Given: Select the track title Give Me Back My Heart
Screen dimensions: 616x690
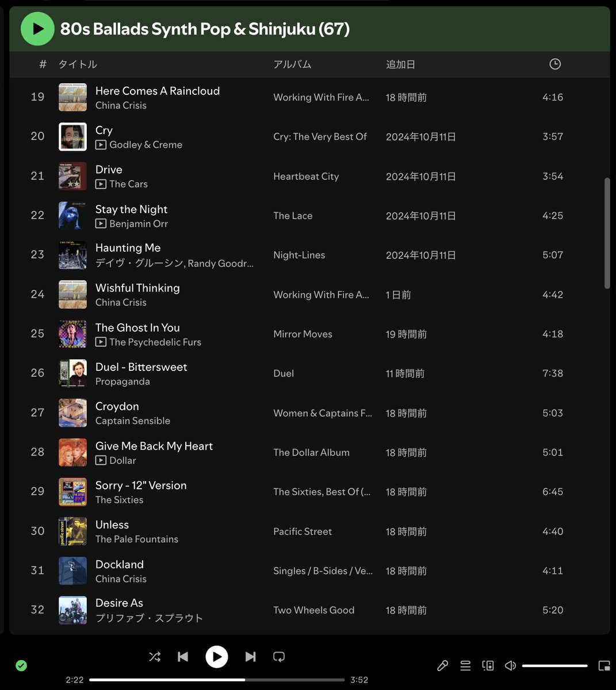Looking at the screenshot, I should [x=154, y=446].
